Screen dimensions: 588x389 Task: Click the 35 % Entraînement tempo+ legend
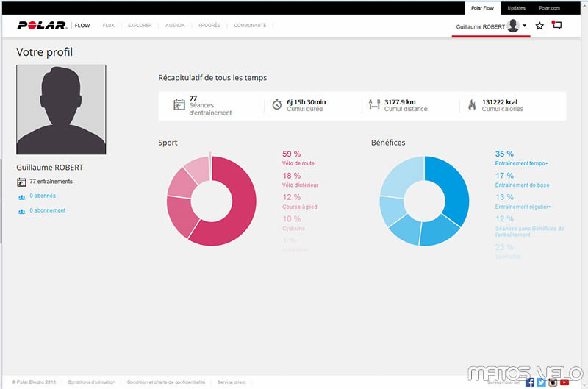click(x=522, y=158)
